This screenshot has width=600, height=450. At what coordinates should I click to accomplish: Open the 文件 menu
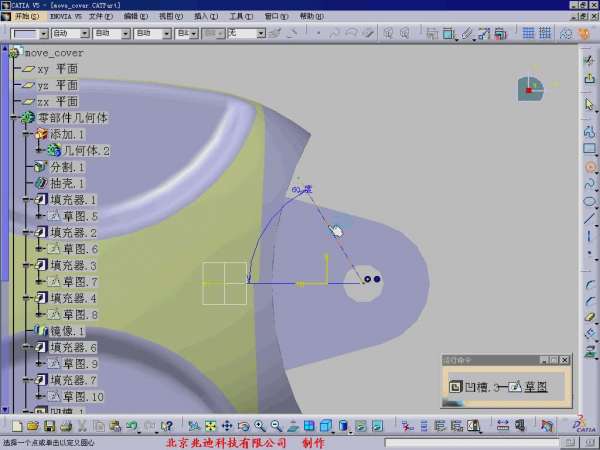101,16
